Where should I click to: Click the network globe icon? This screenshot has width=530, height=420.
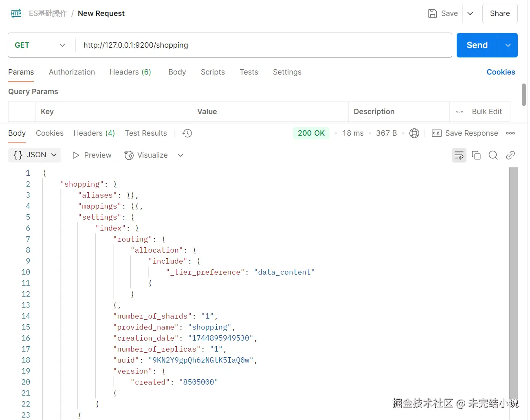click(414, 133)
